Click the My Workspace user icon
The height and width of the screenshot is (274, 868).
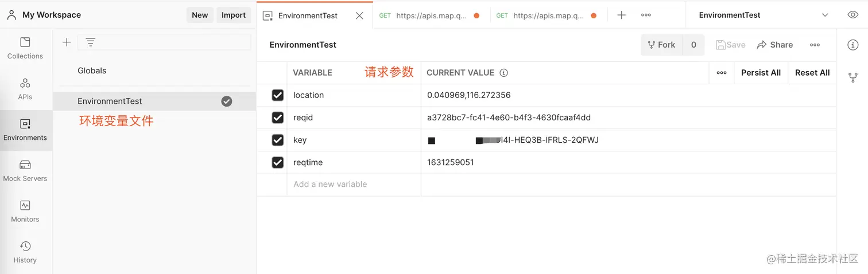(x=11, y=15)
